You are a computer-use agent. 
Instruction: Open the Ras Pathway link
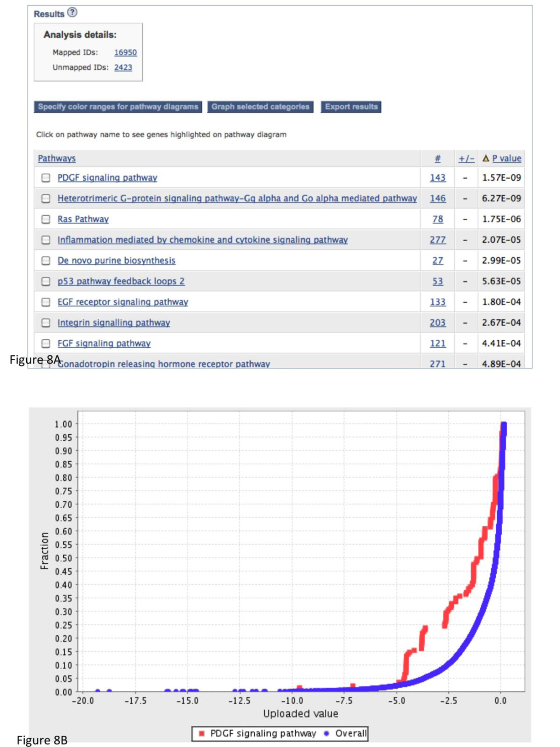pos(83,219)
